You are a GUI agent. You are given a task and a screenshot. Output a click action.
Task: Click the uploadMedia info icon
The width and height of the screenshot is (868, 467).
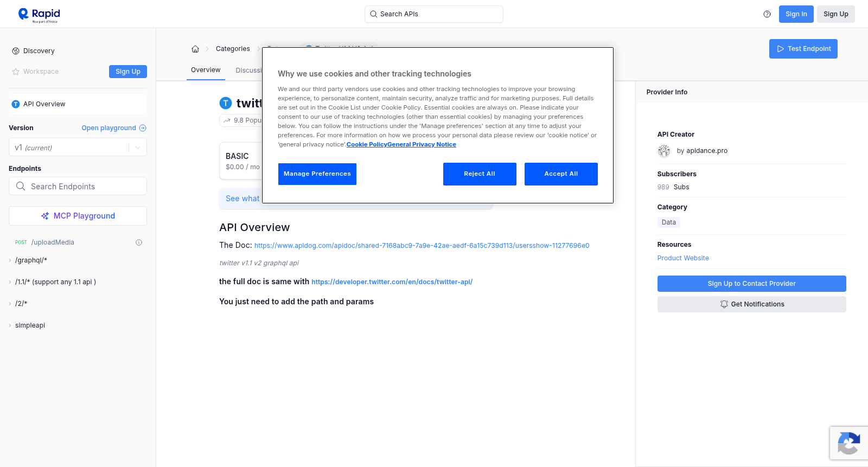pos(139,242)
